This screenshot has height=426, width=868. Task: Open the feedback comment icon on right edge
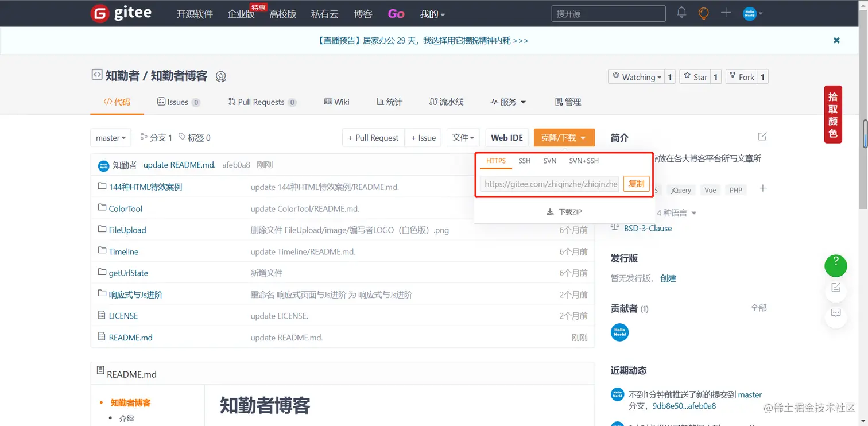[x=836, y=313]
